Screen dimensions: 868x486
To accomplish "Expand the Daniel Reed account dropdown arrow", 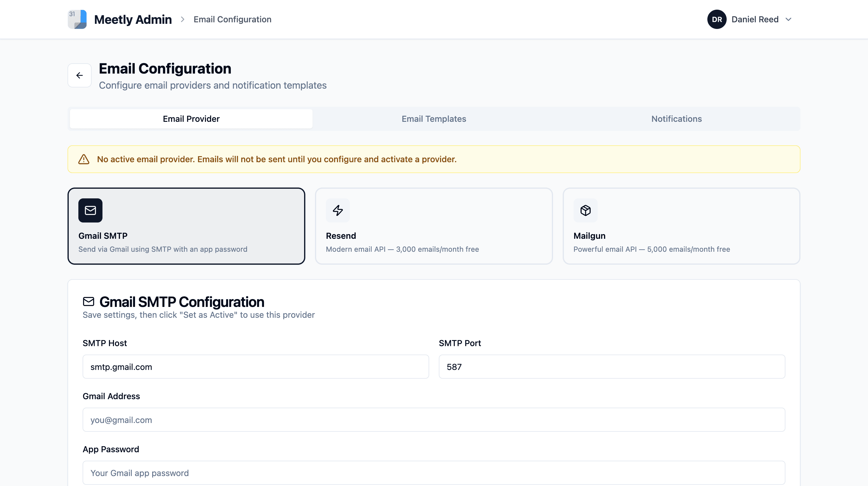I will pyautogui.click(x=788, y=19).
